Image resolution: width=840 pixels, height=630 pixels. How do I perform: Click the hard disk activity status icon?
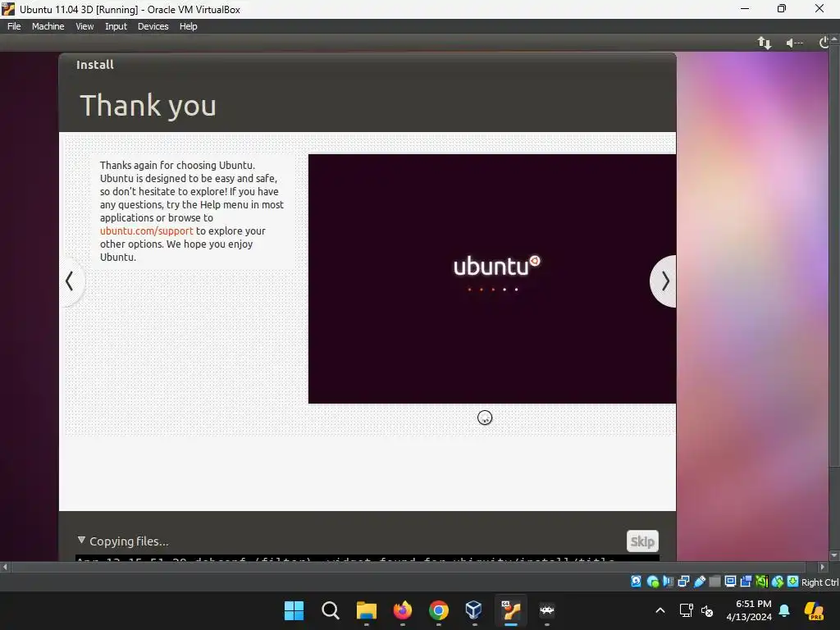(x=636, y=582)
